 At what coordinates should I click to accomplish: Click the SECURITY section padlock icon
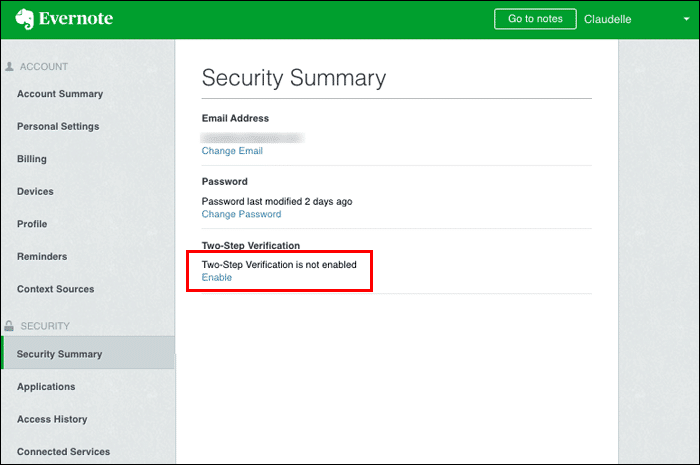click(9, 326)
